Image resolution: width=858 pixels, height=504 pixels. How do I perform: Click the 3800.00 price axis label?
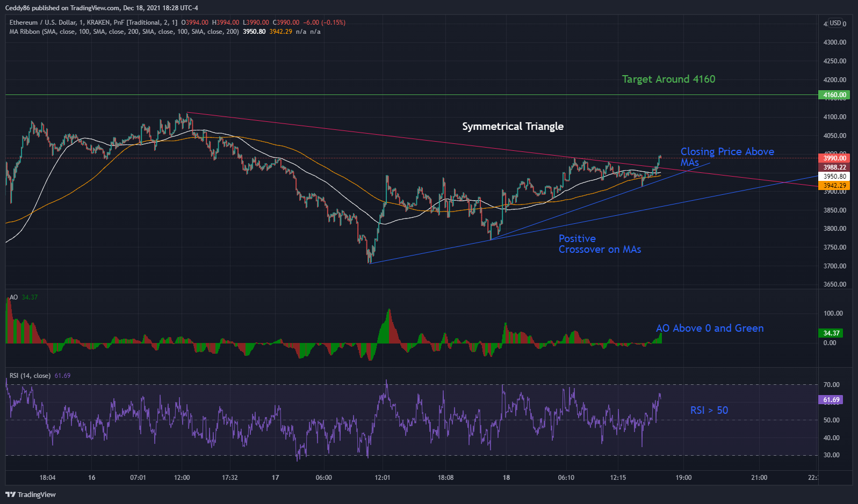point(835,229)
